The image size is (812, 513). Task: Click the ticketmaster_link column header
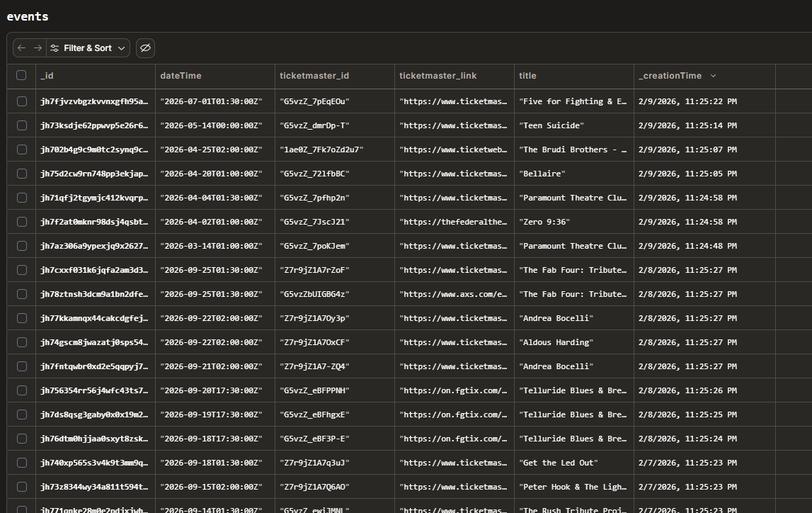click(x=454, y=77)
